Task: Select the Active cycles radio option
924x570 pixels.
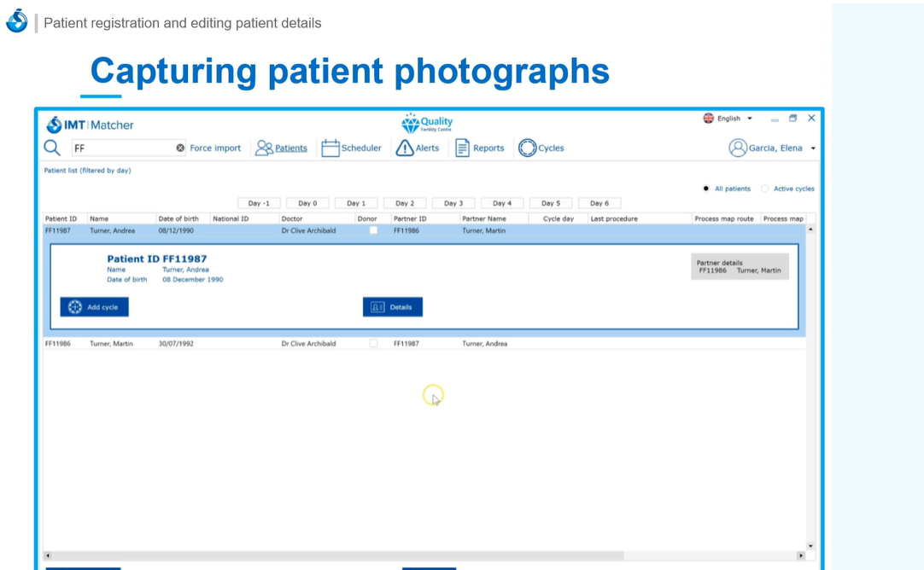Action: pyautogui.click(x=765, y=189)
